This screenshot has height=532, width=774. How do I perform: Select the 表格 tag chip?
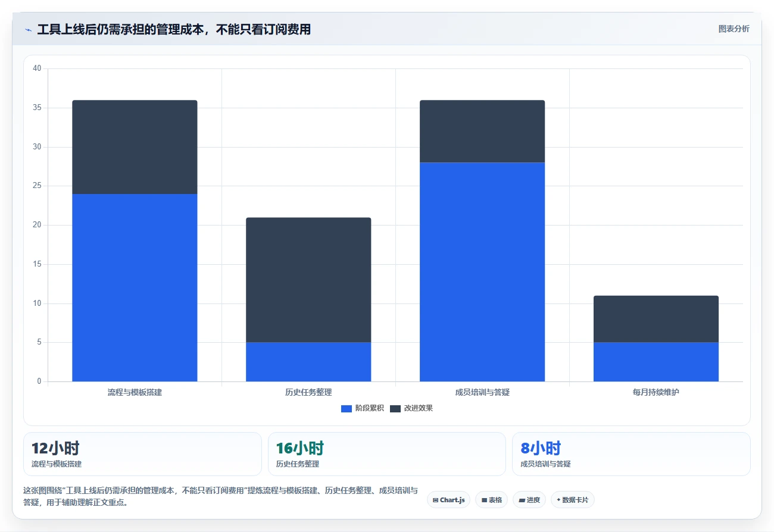click(491, 500)
